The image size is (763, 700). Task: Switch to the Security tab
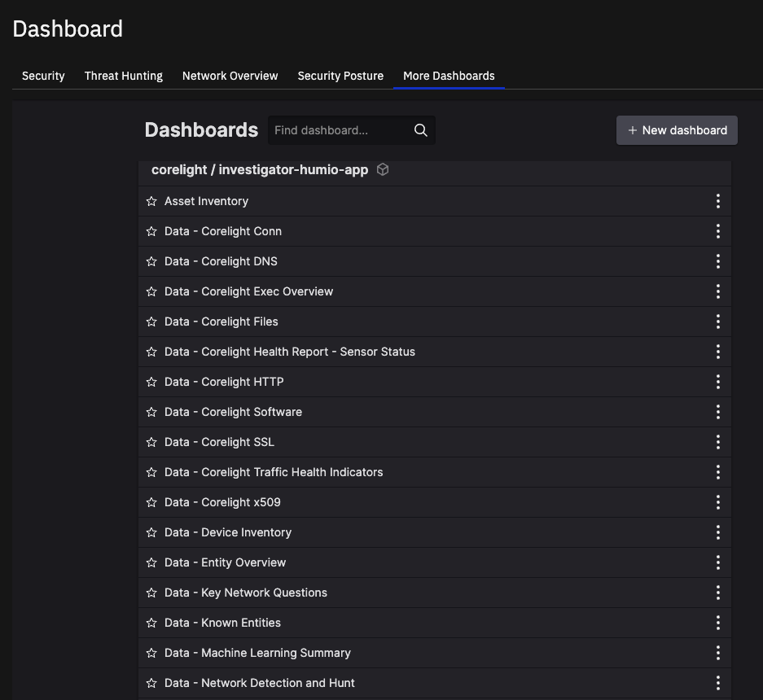point(43,76)
